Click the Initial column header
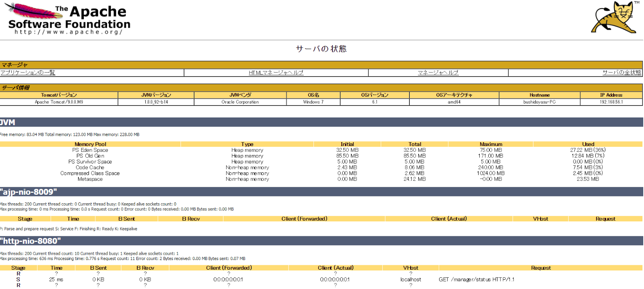 [x=347, y=144]
